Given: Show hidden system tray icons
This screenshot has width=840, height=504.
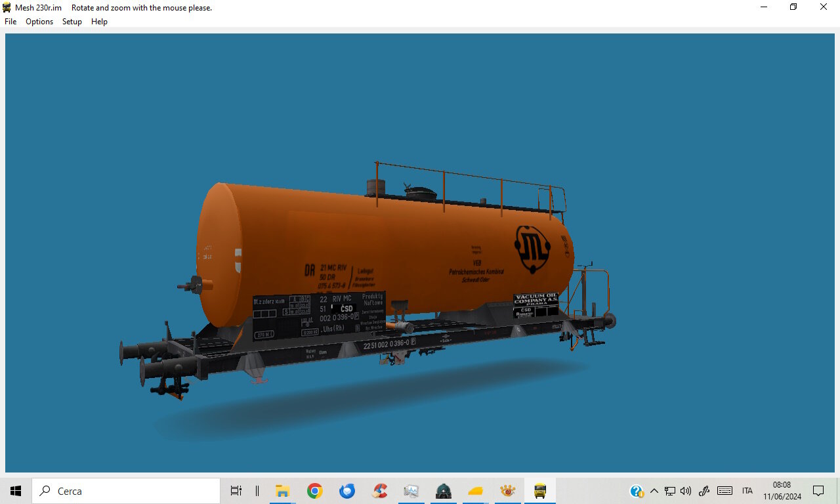Looking at the screenshot, I should click(654, 491).
